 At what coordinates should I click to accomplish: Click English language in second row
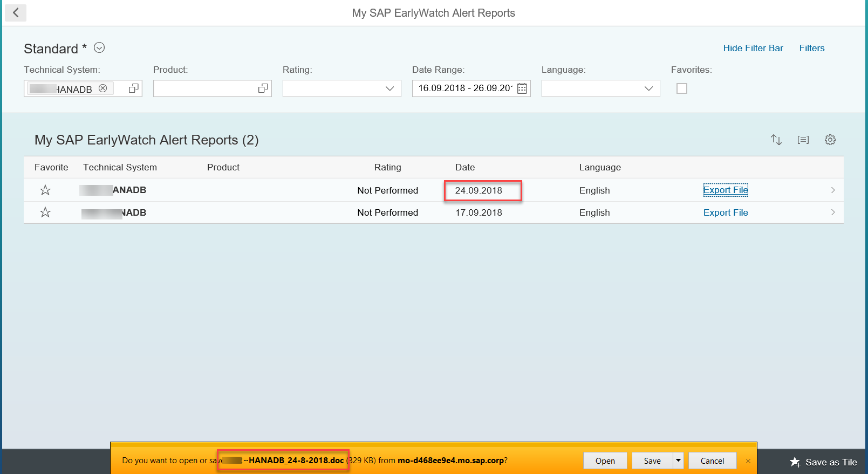click(594, 212)
